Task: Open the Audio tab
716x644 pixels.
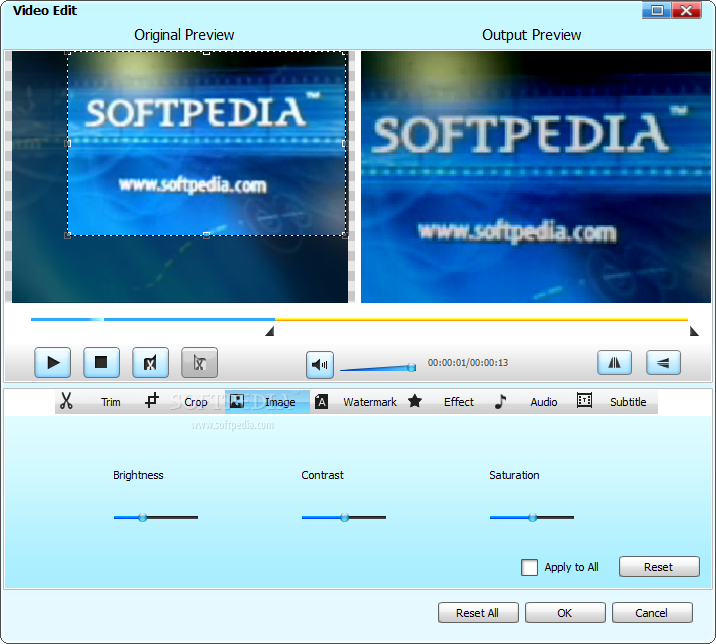Action: tap(543, 402)
